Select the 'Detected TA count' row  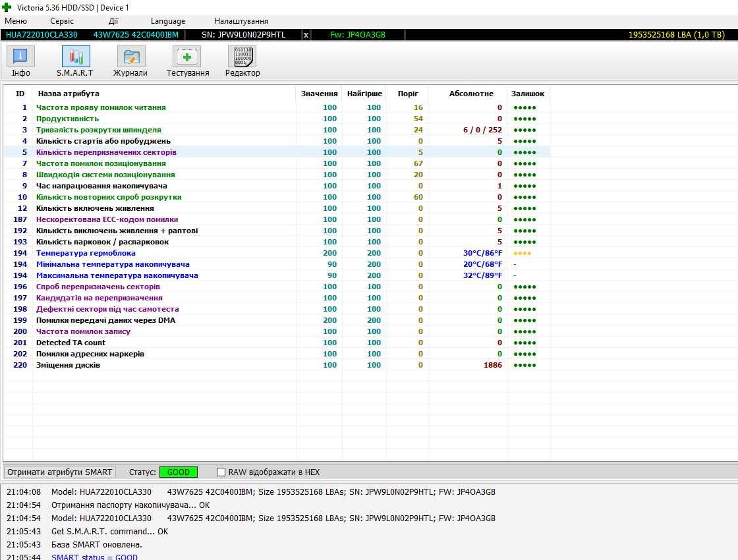click(x=277, y=343)
